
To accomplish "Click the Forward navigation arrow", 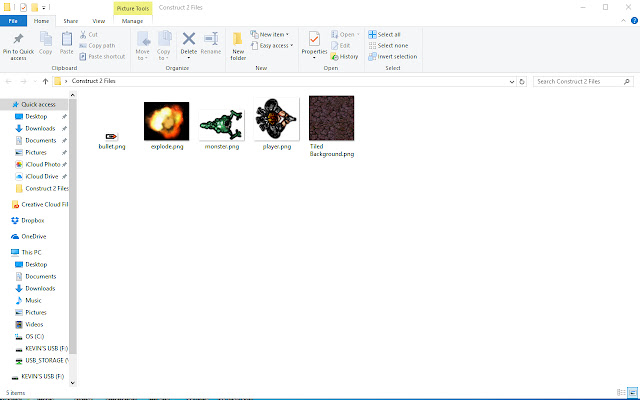I will 23,81.
